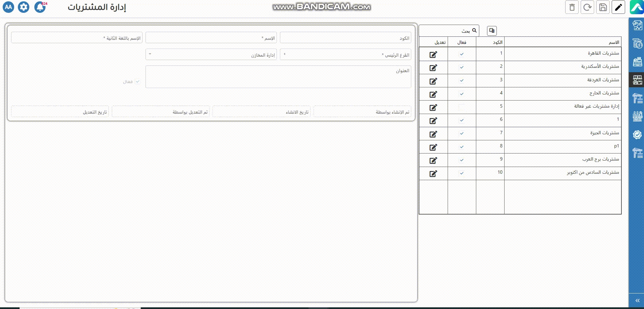Open the إدارة المخازن dropdown
The width and height of the screenshot is (644, 309).
click(x=211, y=55)
